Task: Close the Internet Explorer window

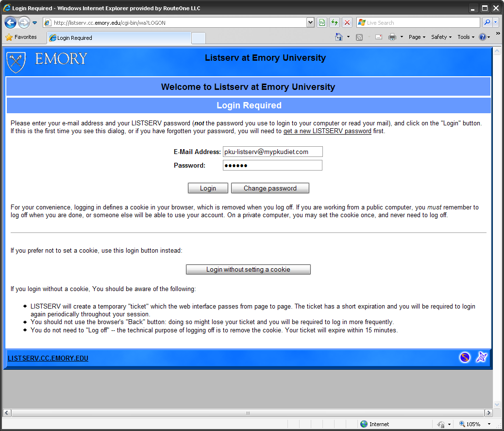Action: click(496, 8)
